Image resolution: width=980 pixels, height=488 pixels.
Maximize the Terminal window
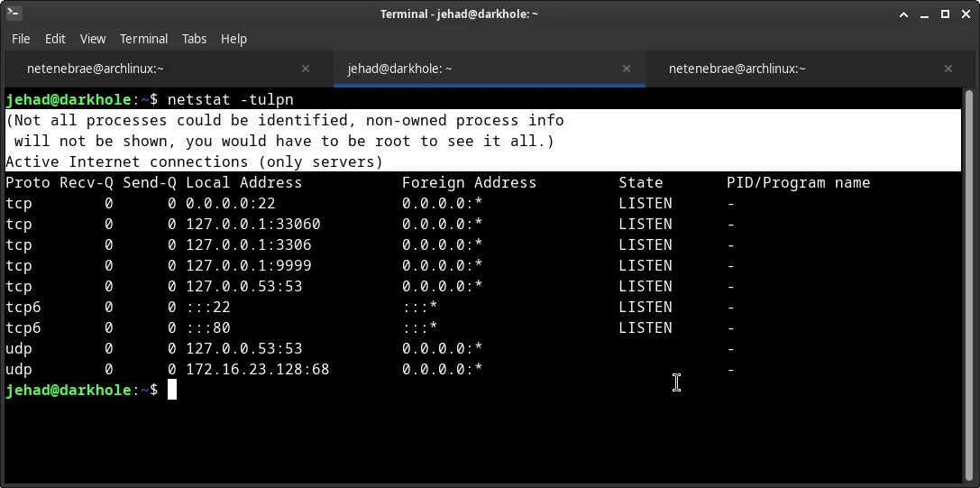tap(946, 14)
